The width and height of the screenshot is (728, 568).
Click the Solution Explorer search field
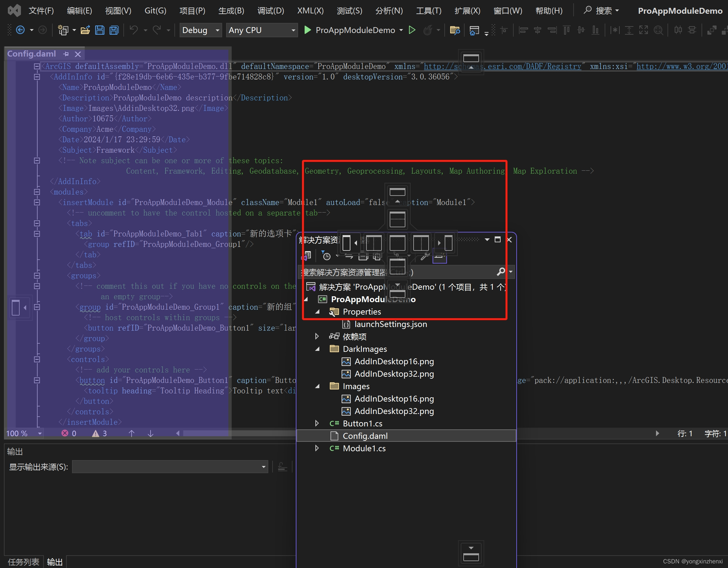397,272
